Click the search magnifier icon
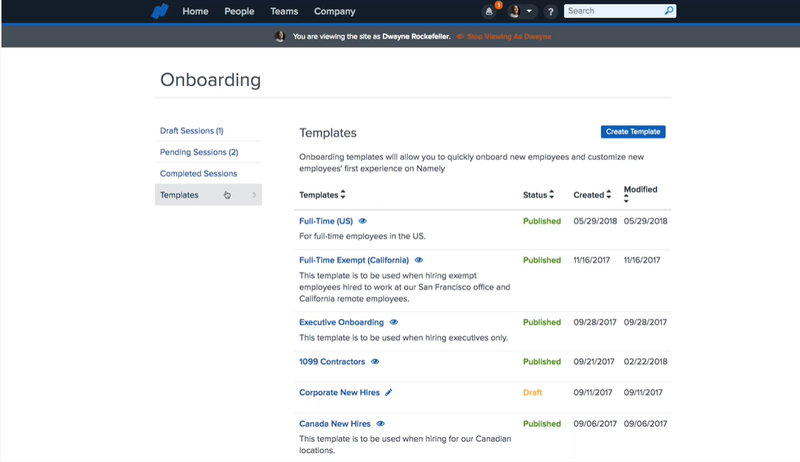 tap(668, 11)
